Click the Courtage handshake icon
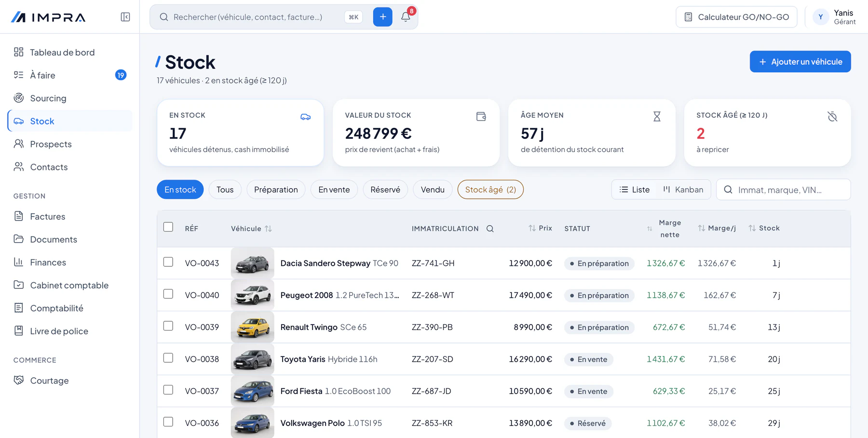868x438 pixels. pyautogui.click(x=19, y=380)
